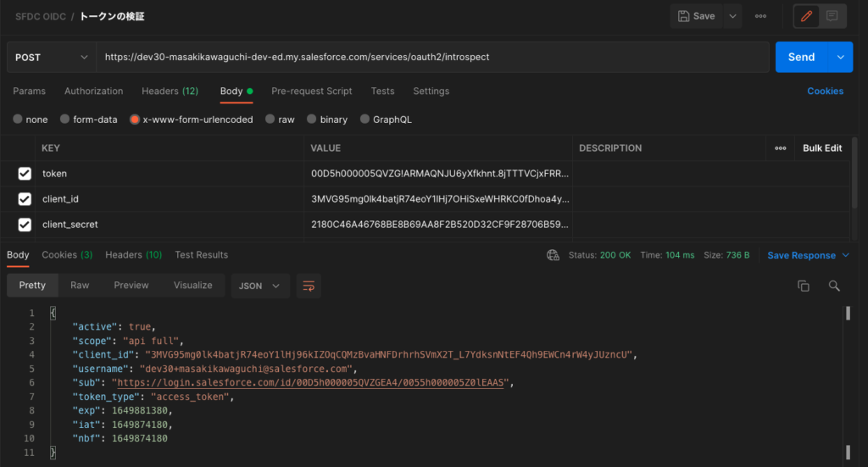Open the three-dot more actions menu
The height and width of the screenshot is (467, 868).
pyautogui.click(x=760, y=16)
